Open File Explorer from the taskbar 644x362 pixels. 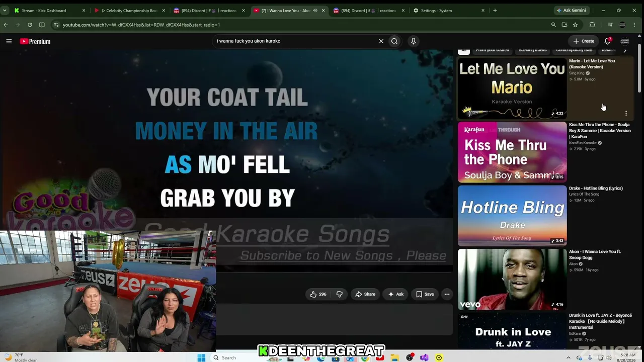click(x=395, y=357)
